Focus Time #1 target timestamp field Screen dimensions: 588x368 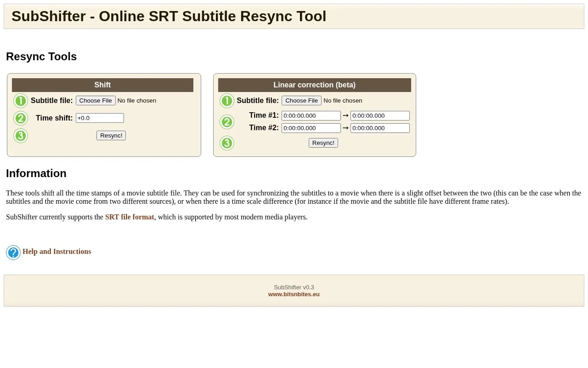pyautogui.click(x=380, y=116)
